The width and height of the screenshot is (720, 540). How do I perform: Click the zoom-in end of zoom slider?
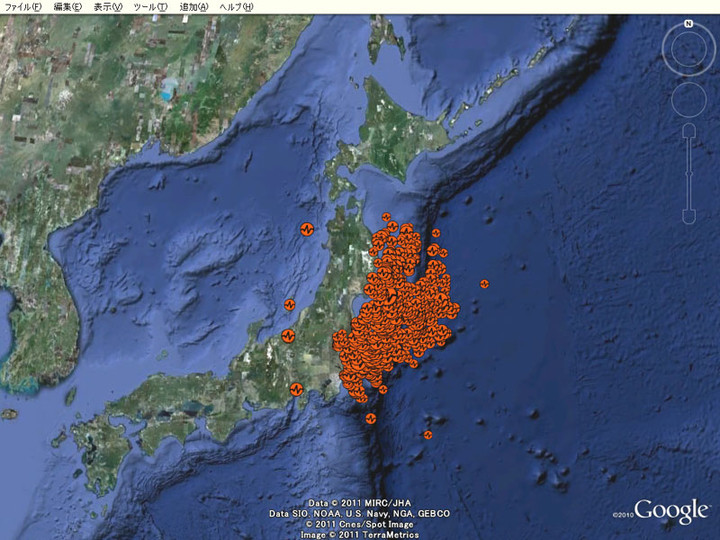point(689,131)
